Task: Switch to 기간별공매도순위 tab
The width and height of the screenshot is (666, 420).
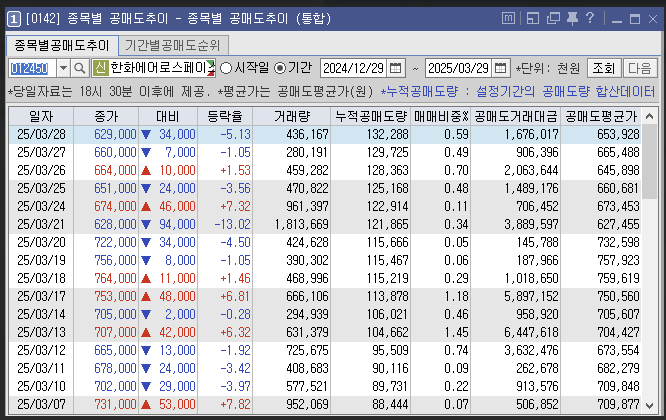Action: (x=172, y=45)
